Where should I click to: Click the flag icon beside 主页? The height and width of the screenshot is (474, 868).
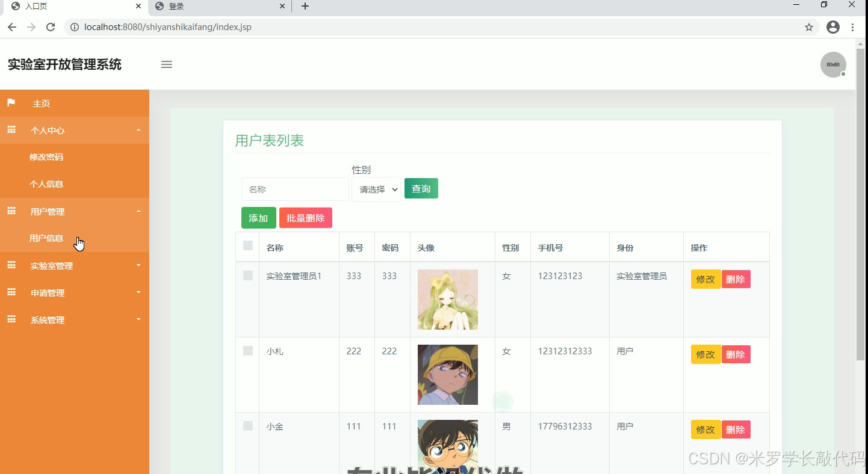11,103
